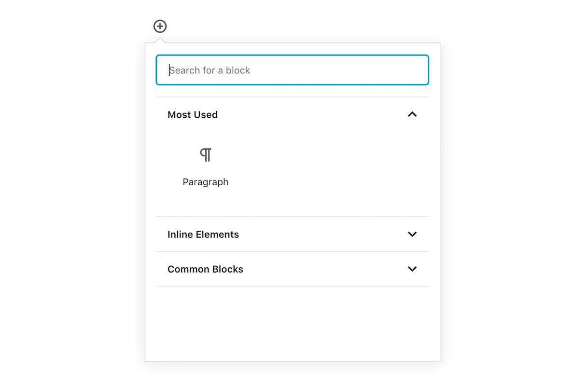Viewport: 588px width, 386px height.
Task: Focus the block search placeholder text
Action: (x=210, y=70)
